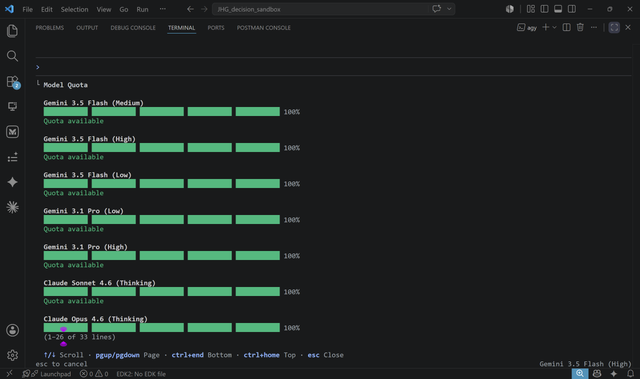The width and height of the screenshot is (640, 379).
Task: Open the Gemini four-point star sidebar icon
Action: coord(12,182)
